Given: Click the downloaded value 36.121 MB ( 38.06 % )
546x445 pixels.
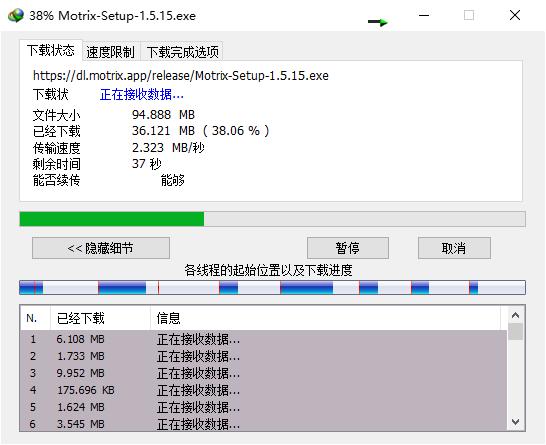Looking at the screenshot, I should click(201, 131).
